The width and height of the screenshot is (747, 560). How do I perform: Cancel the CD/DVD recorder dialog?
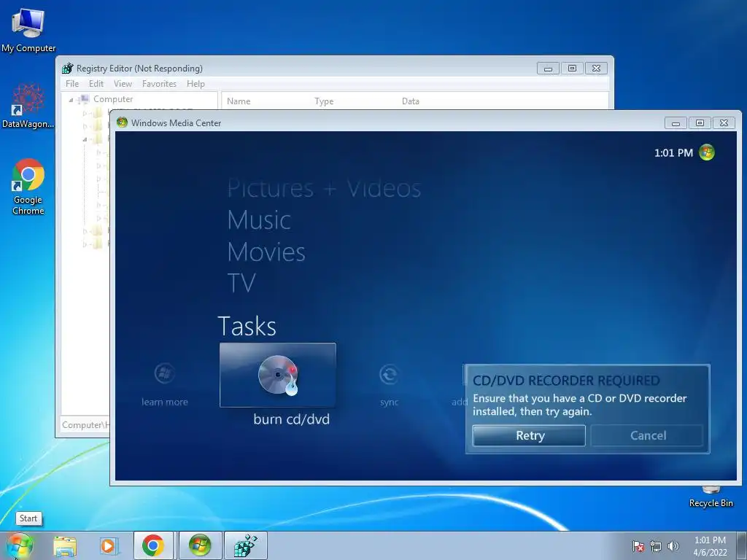[648, 435]
